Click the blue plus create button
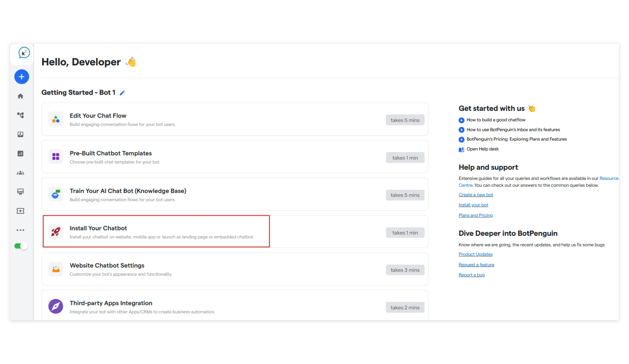 click(22, 77)
